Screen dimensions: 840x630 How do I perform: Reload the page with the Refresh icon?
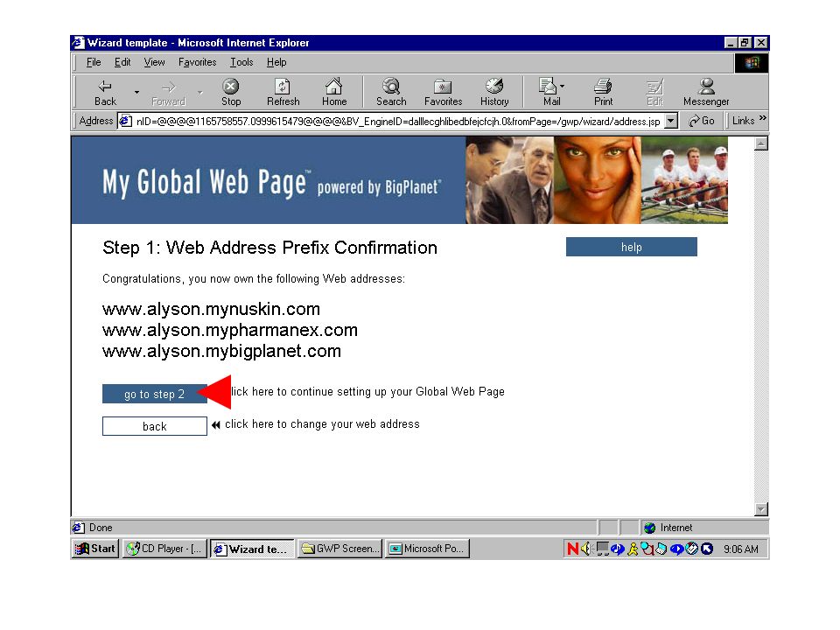[283, 86]
